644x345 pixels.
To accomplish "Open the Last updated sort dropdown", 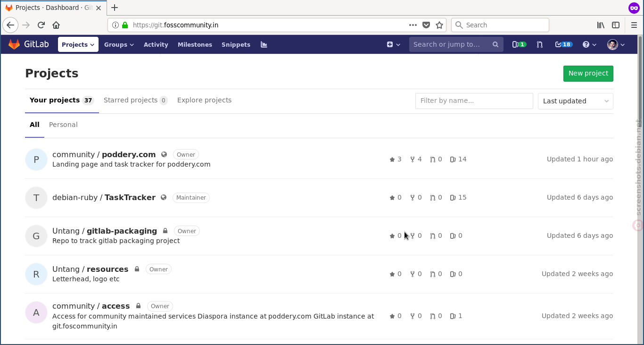I will tap(576, 101).
